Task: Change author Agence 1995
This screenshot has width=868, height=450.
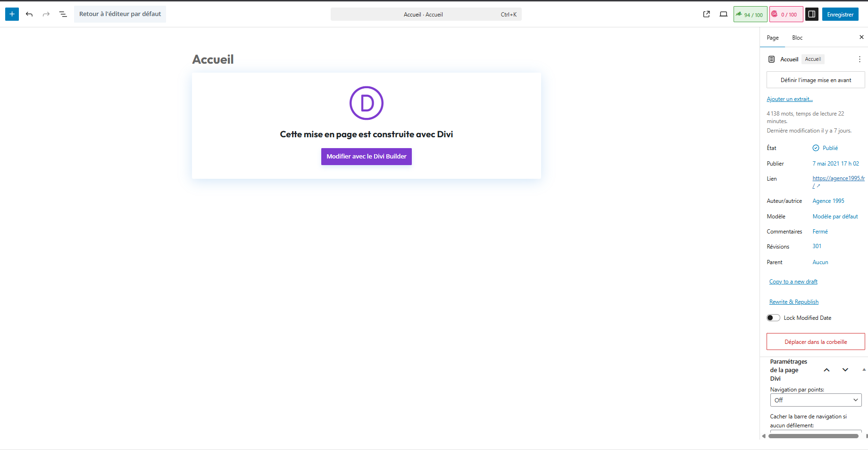Action: click(x=828, y=201)
